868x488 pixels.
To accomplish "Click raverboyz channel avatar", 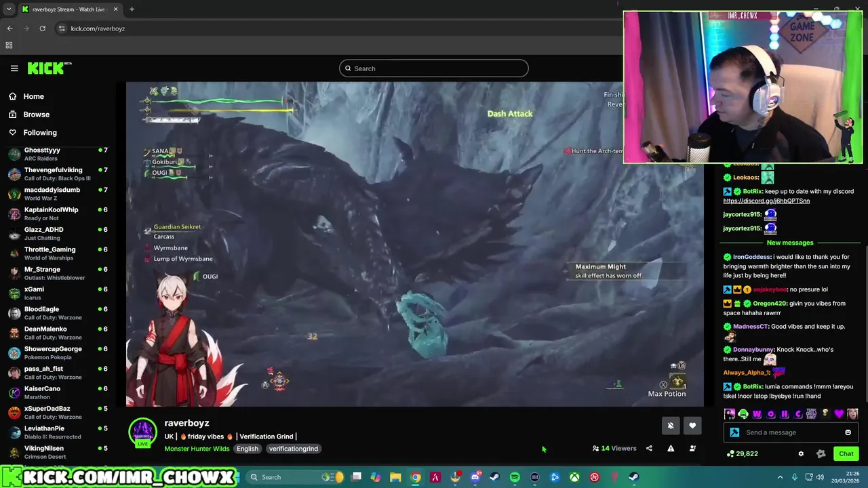I will pos(143,433).
